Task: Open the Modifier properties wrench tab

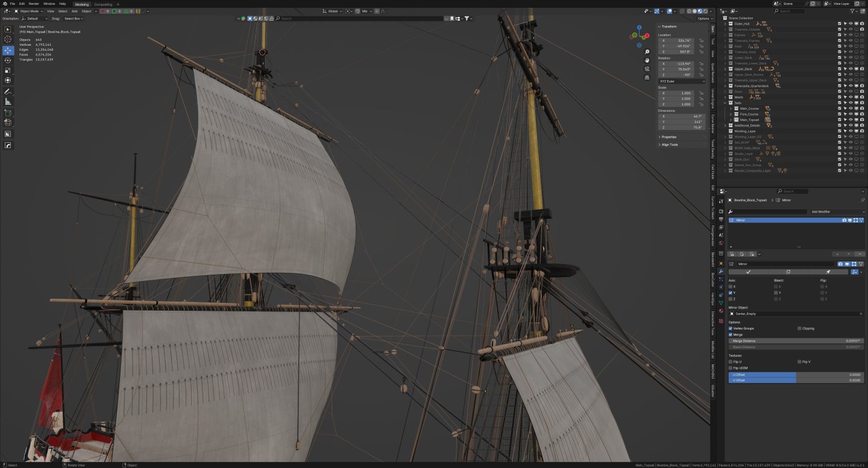Action: (721, 271)
